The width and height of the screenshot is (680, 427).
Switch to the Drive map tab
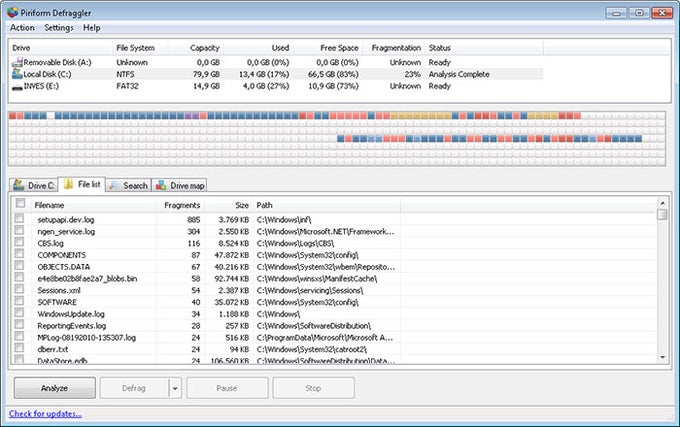pyautogui.click(x=179, y=186)
